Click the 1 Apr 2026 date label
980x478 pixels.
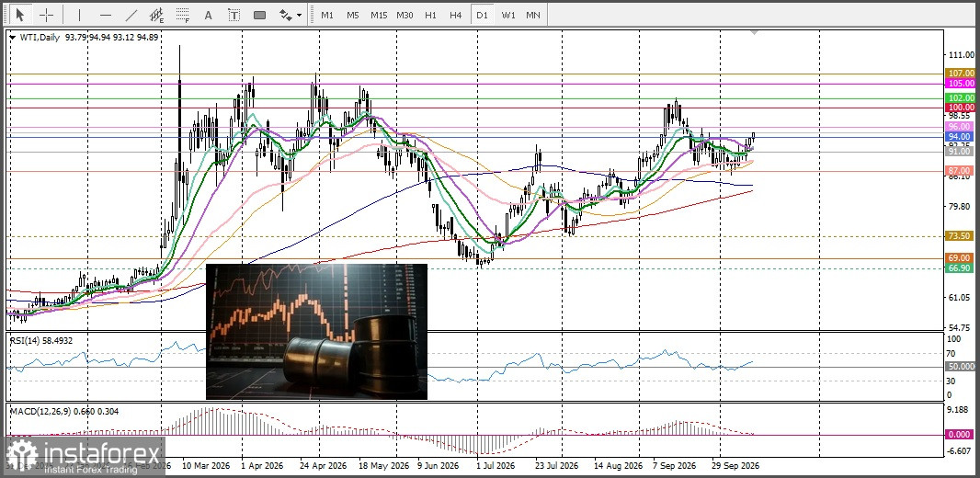click(263, 466)
